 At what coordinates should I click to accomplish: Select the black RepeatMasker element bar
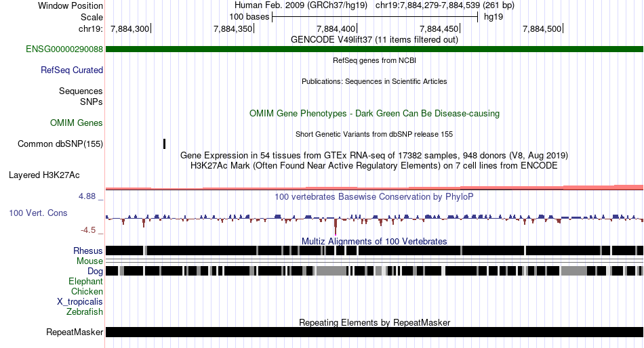[x=374, y=332]
